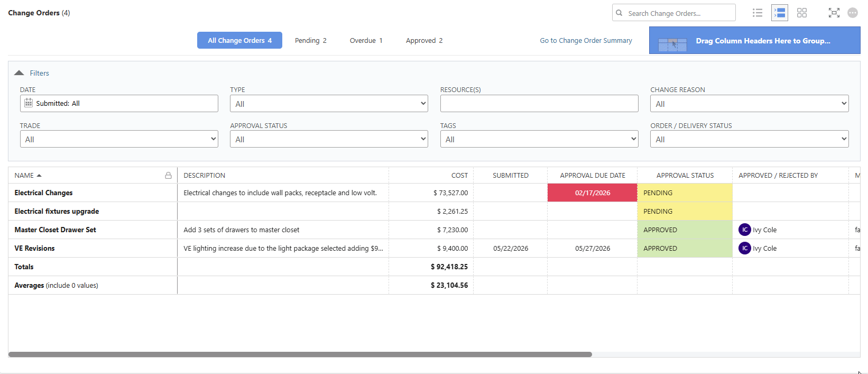Open the Electrical fixtures upgrade row
Viewport: 868px width, 374px height.
(x=57, y=211)
